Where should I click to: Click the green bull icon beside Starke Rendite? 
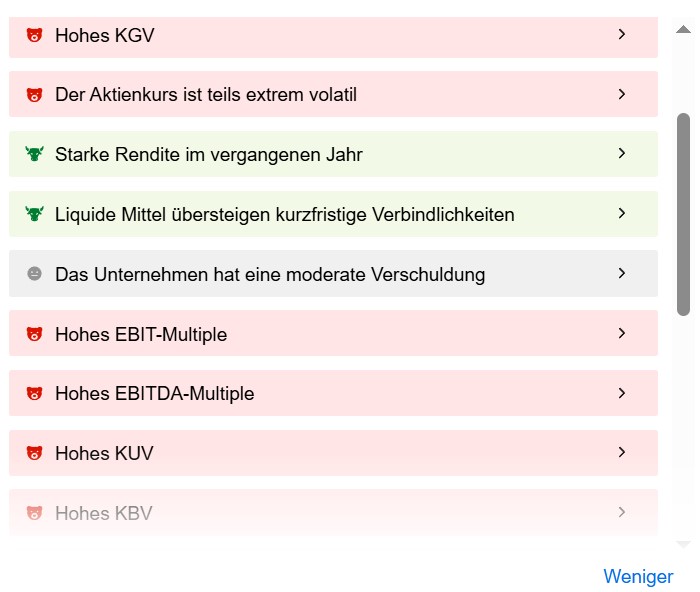coord(34,154)
